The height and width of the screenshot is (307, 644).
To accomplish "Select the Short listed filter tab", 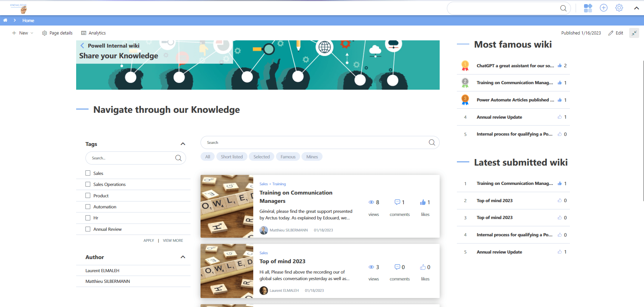I will (232, 157).
